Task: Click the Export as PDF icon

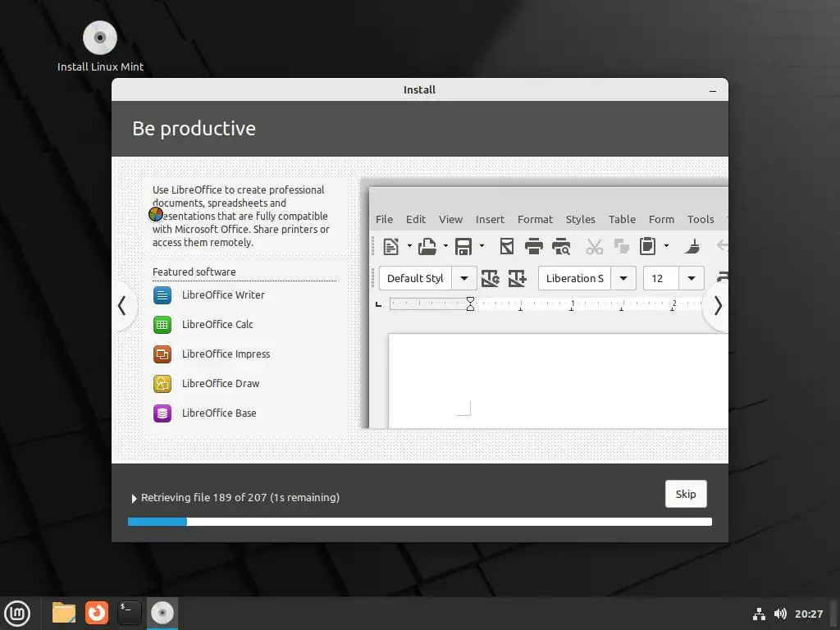Action: 507,246
